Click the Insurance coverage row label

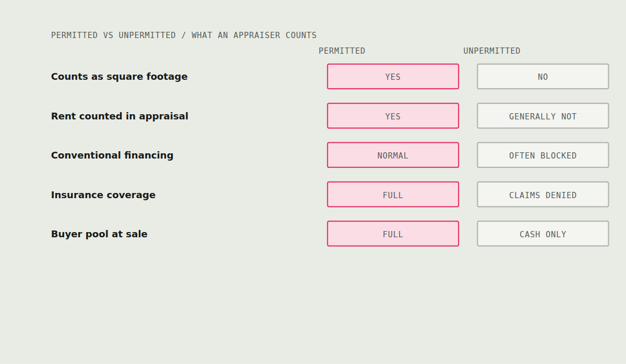coord(103,195)
